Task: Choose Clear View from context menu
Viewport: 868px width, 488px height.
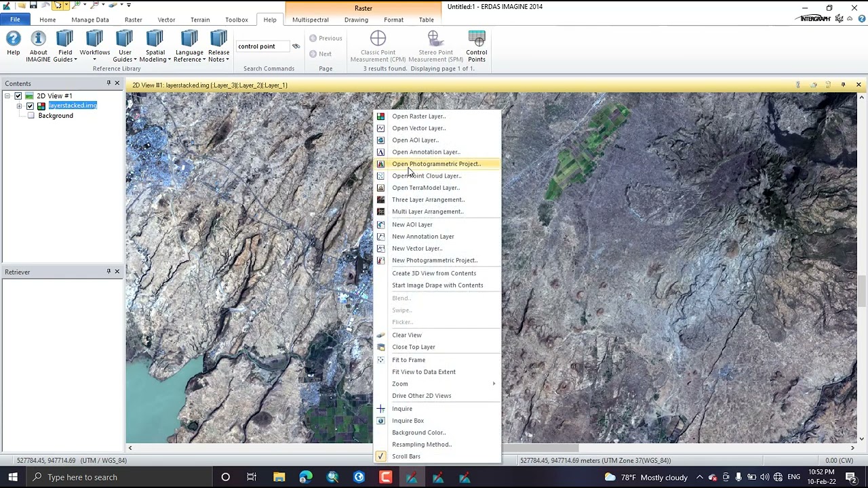Action: pyautogui.click(x=437, y=335)
